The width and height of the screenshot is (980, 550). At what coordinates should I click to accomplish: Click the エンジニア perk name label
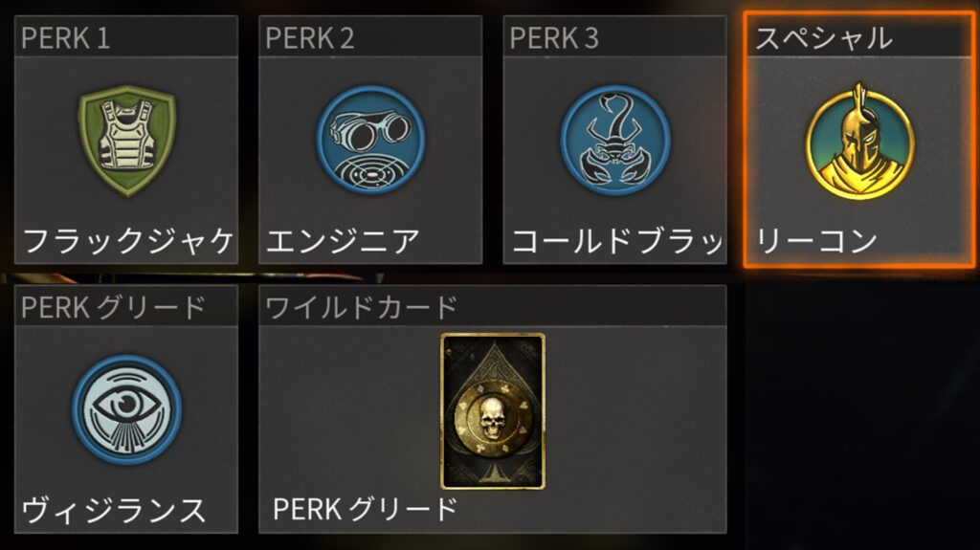343,241
